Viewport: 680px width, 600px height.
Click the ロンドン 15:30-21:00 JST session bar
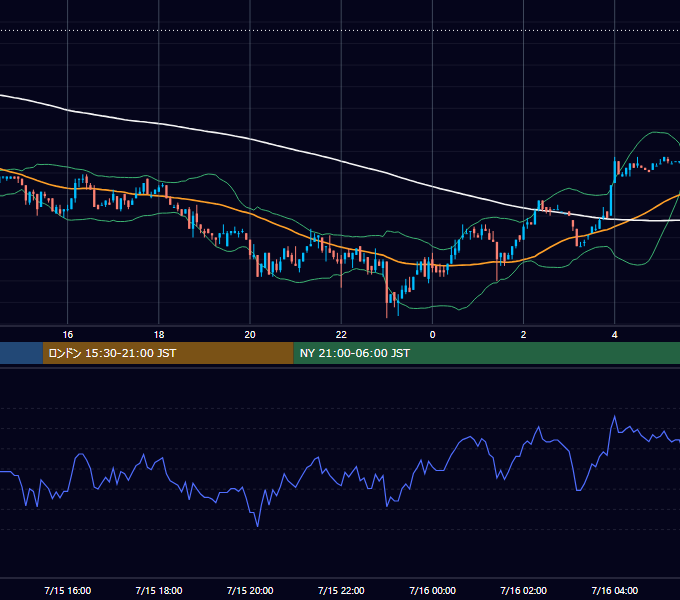click(168, 353)
